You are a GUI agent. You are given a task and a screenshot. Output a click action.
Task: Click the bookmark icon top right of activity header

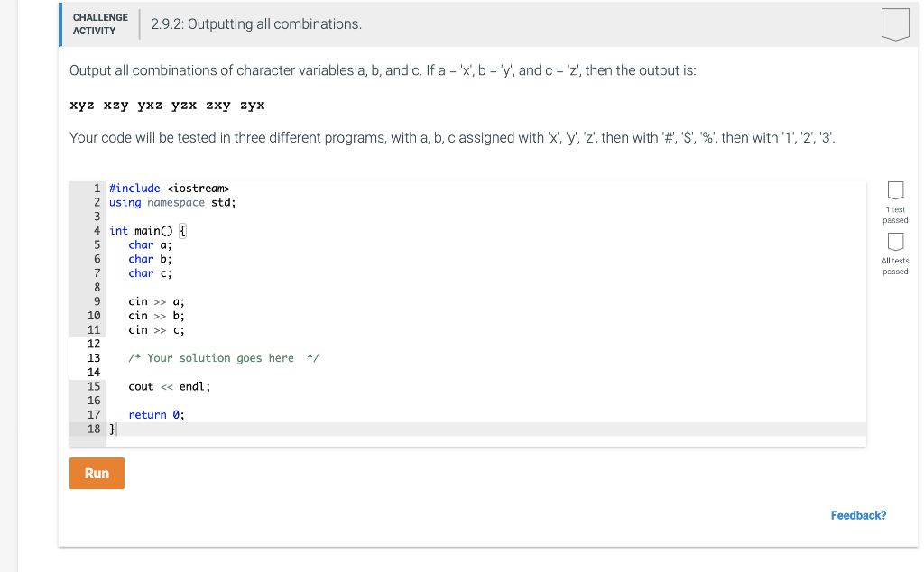coord(894,23)
